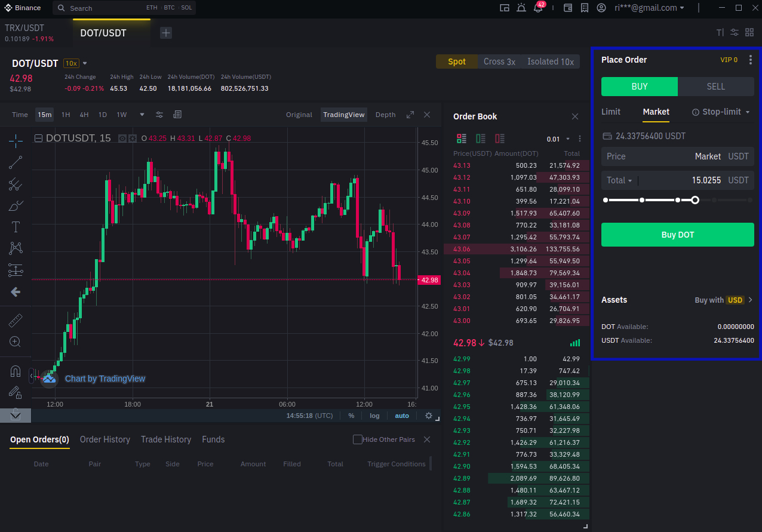
Task: Open the Stop-limit order type dropdown
Action: tap(721, 112)
